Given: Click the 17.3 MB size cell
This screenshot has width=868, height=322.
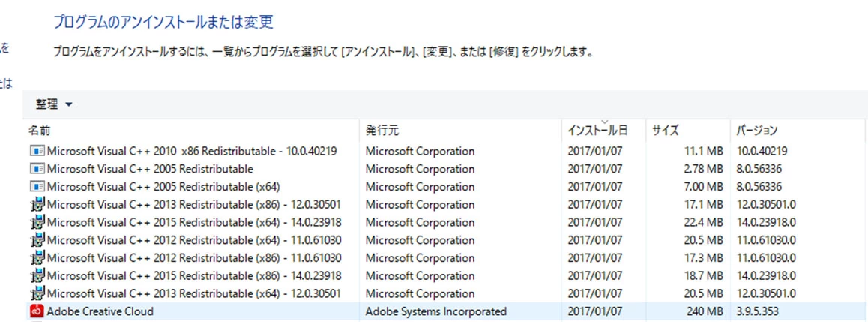Looking at the screenshot, I should coord(704,257).
